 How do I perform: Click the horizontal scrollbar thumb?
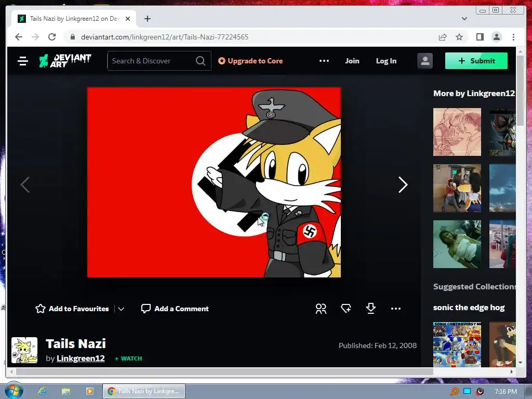(x=224, y=371)
